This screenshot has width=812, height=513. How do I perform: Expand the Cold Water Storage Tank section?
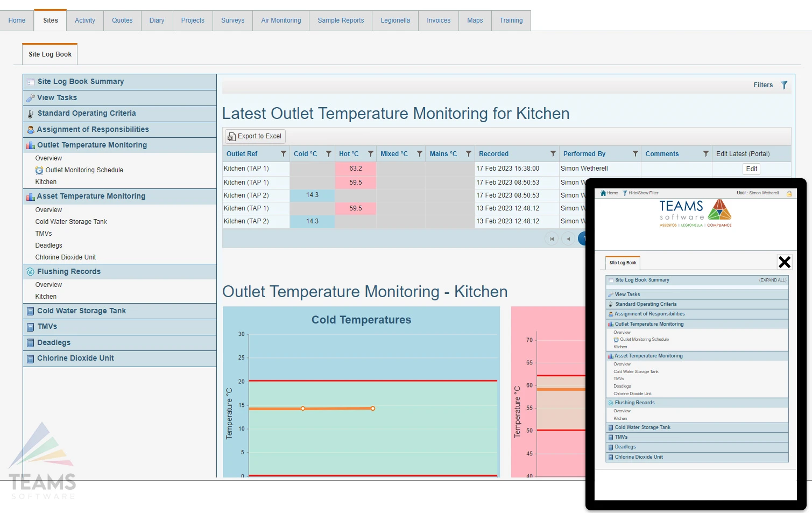coord(81,311)
